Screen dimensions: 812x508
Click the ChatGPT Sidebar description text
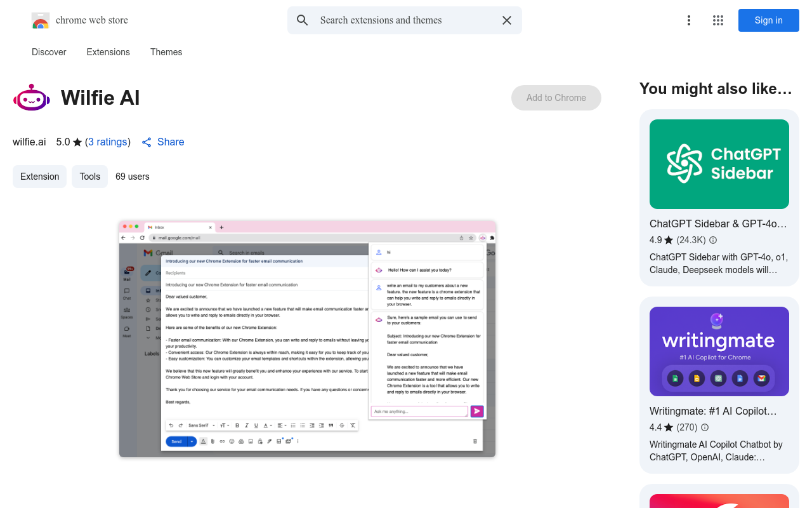pyautogui.click(x=719, y=264)
